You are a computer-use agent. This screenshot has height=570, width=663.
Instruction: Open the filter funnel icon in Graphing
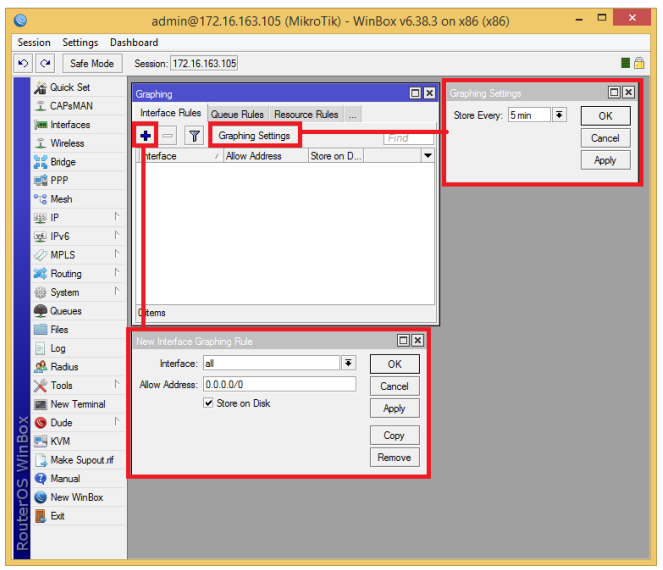coord(194,136)
